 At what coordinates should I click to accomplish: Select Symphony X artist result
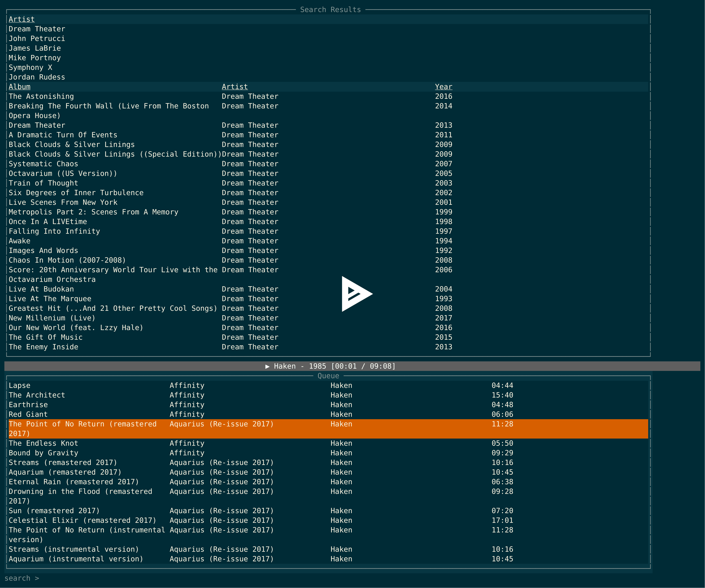30,67
